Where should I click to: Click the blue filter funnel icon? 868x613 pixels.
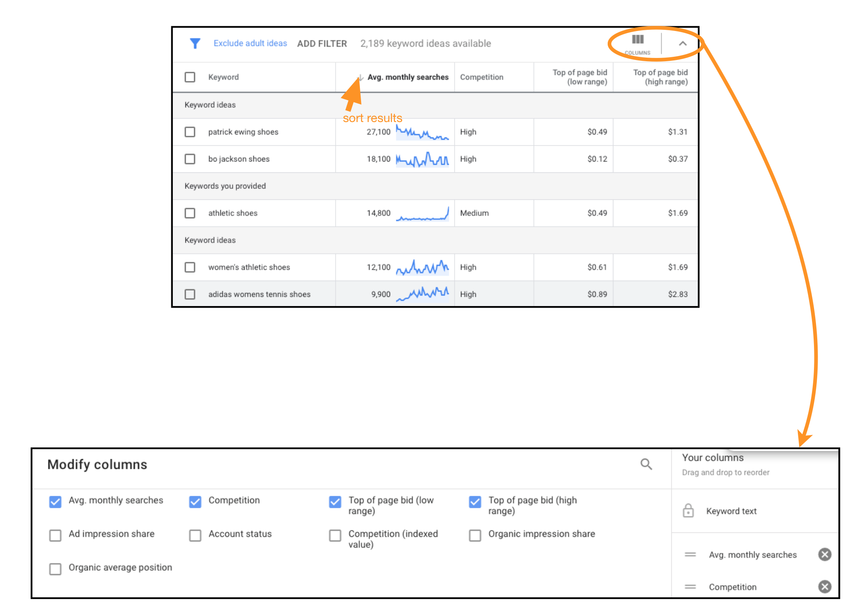tap(195, 43)
